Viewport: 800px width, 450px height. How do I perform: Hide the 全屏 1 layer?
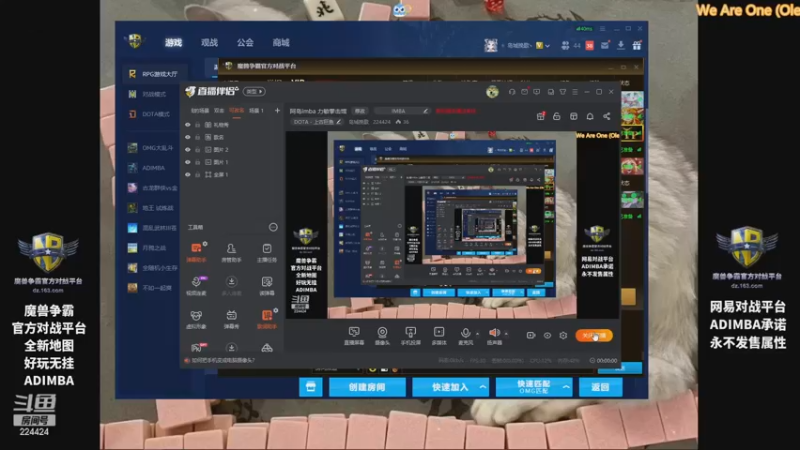click(188, 174)
